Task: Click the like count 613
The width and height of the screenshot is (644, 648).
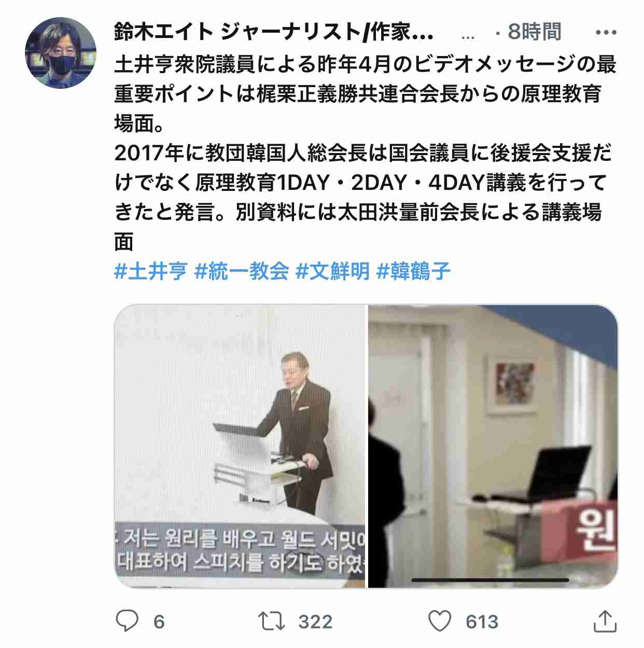Action: coord(482,622)
